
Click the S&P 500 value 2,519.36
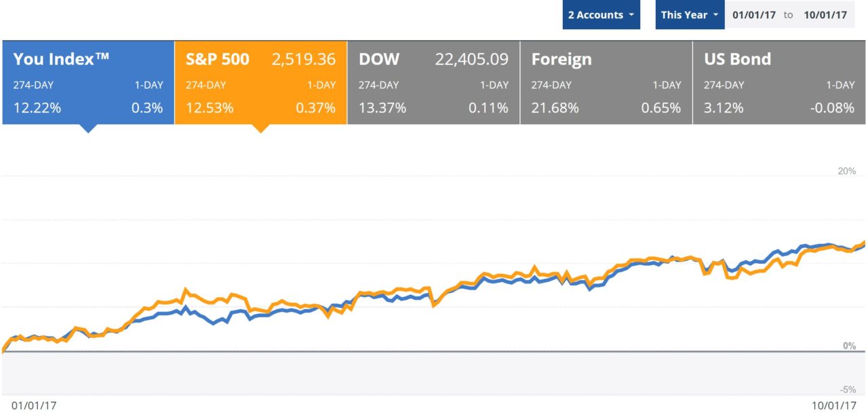[303, 60]
